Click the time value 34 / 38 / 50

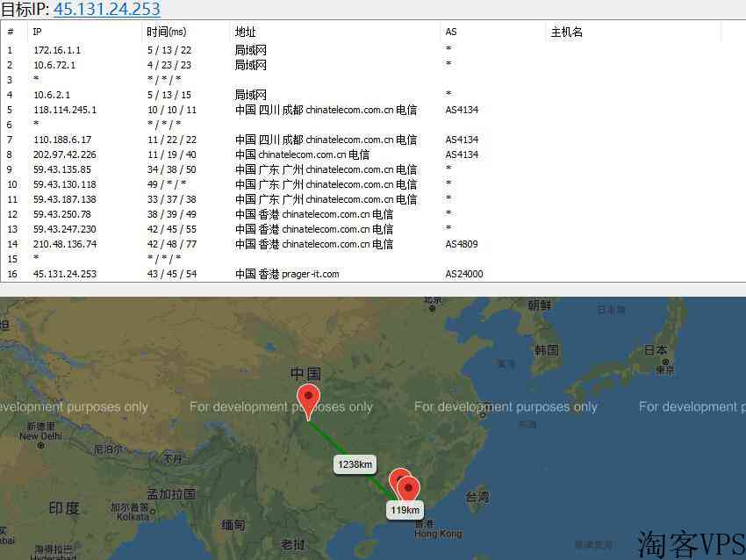pos(172,169)
